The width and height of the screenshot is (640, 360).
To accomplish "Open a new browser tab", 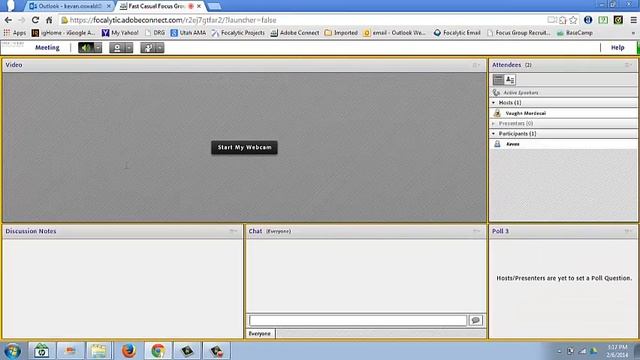I will [214, 6].
